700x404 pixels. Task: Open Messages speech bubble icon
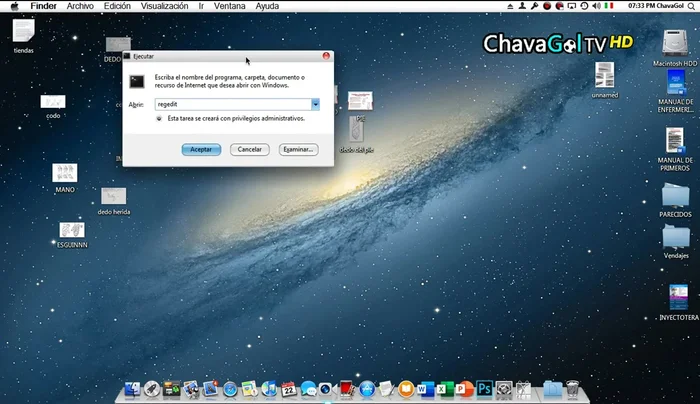pos(308,389)
